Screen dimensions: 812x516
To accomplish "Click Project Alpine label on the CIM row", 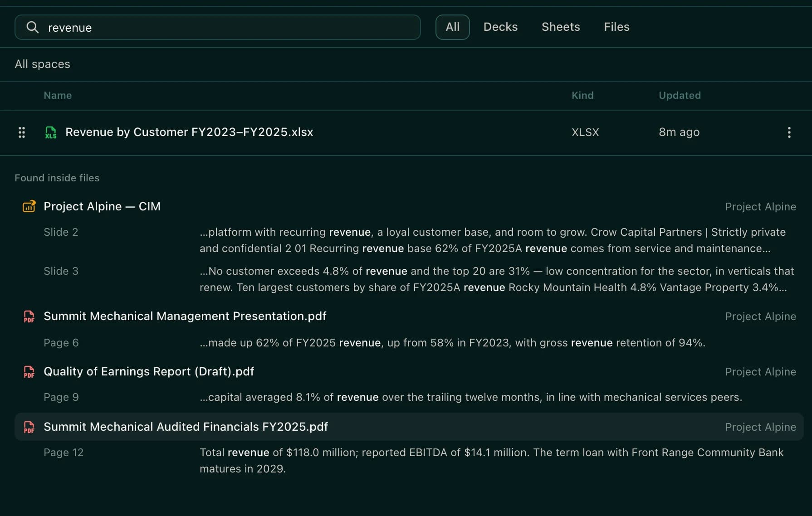I will [760, 207].
